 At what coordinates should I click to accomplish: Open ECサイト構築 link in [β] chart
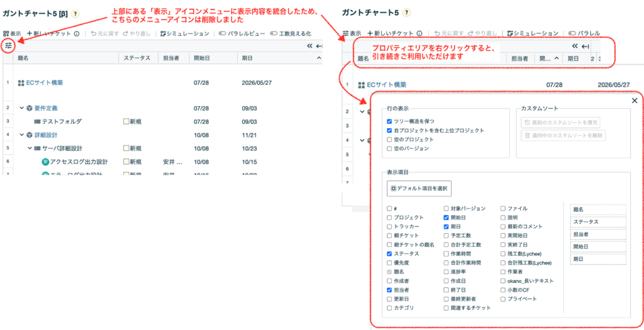coord(45,82)
